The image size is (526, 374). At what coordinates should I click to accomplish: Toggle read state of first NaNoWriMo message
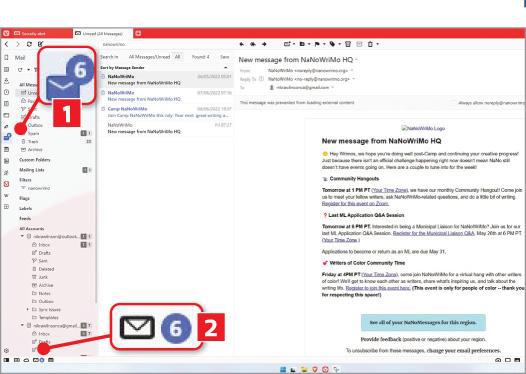(x=103, y=76)
